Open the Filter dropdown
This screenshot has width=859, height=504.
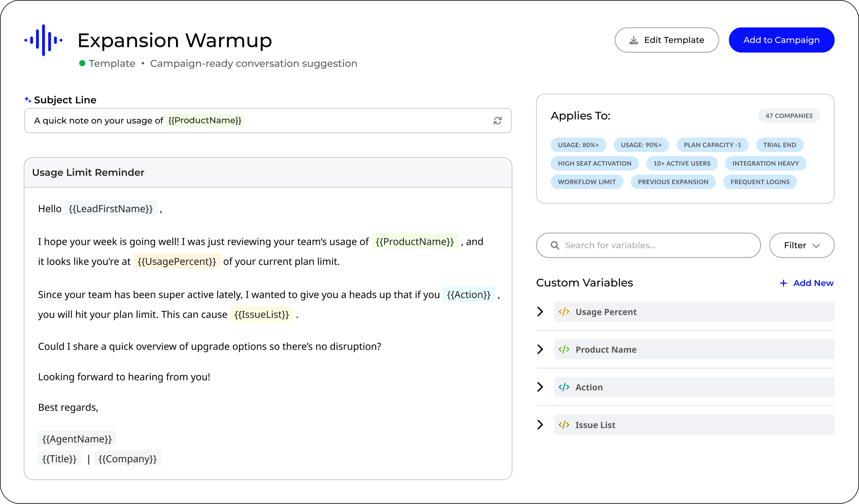[802, 245]
